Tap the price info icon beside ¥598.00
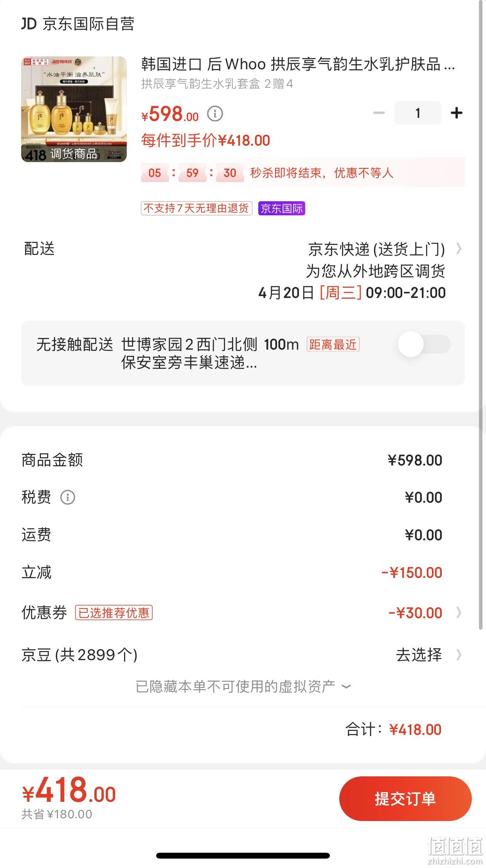This screenshot has height=868, width=486. 215,114
